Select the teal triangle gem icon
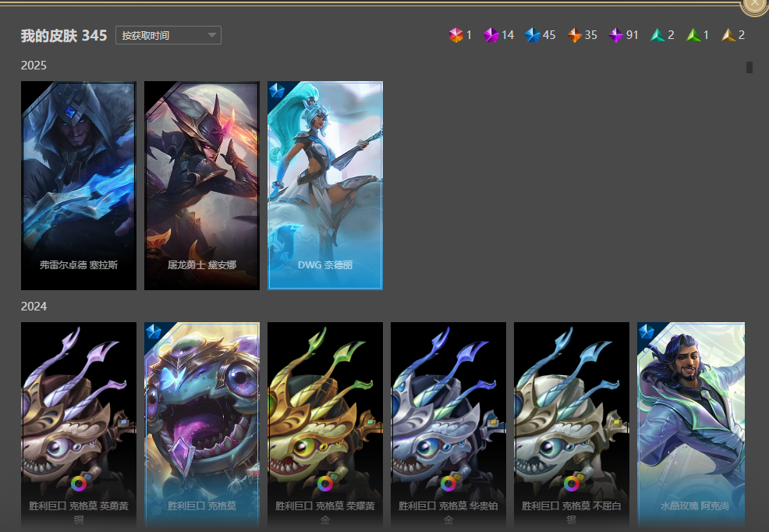This screenshot has width=769, height=532. tap(657, 35)
